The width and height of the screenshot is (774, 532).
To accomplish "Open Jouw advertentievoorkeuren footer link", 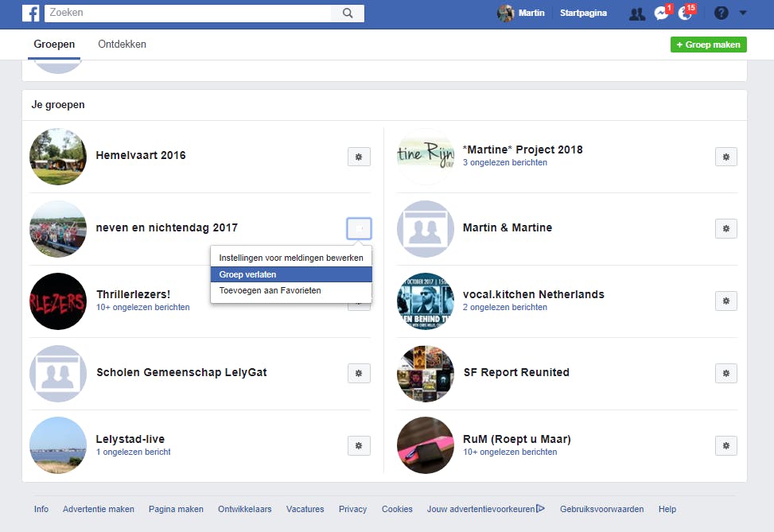I will click(x=486, y=509).
